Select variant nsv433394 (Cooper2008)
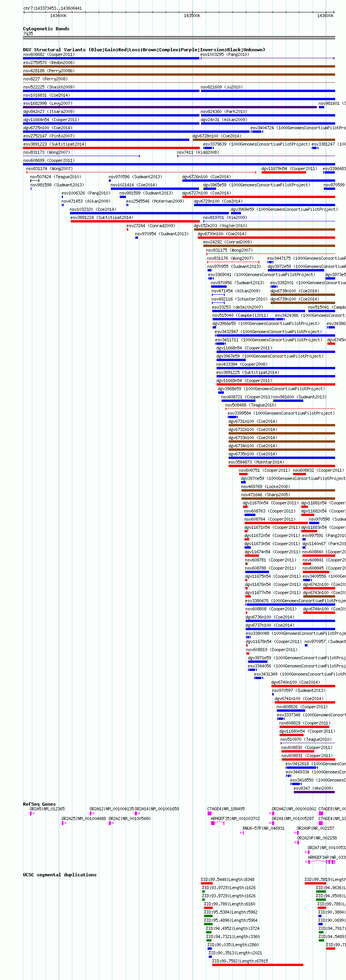The image size is (346, 980). [242, 364]
